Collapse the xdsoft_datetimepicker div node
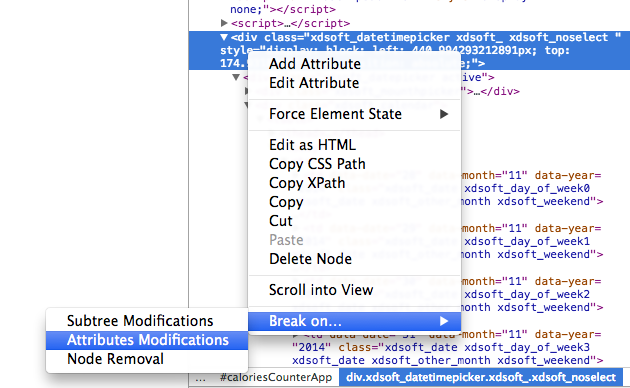The height and width of the screenshot is (388, 630). pyautogui.click(x=224, y=37)
